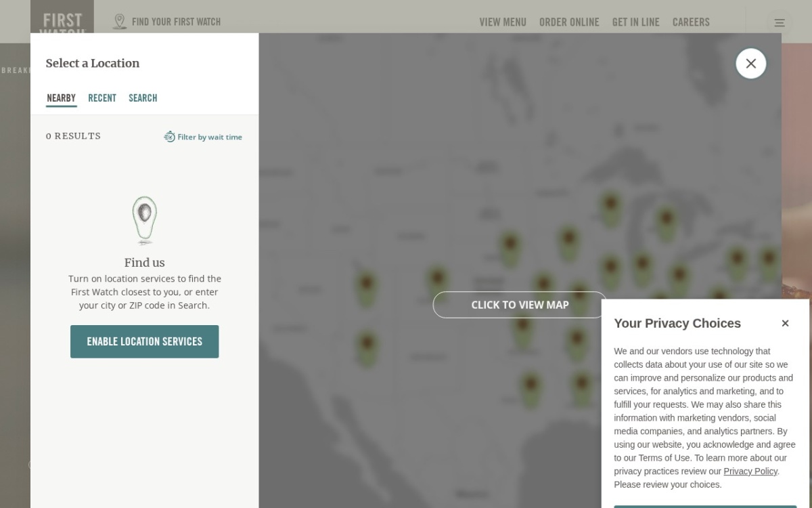Open the Careers page
This screenshot has height=508, width=812.
(x=691, y=22)
